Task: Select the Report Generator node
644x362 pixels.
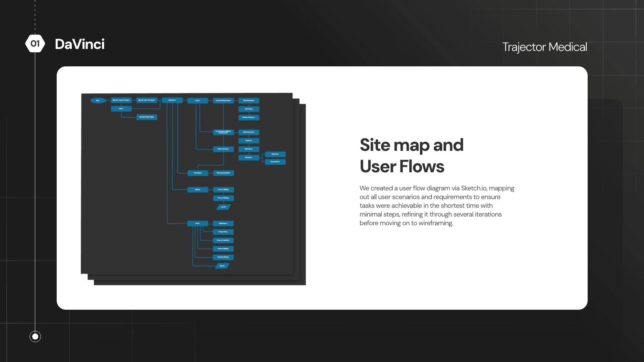Action: 223,149
